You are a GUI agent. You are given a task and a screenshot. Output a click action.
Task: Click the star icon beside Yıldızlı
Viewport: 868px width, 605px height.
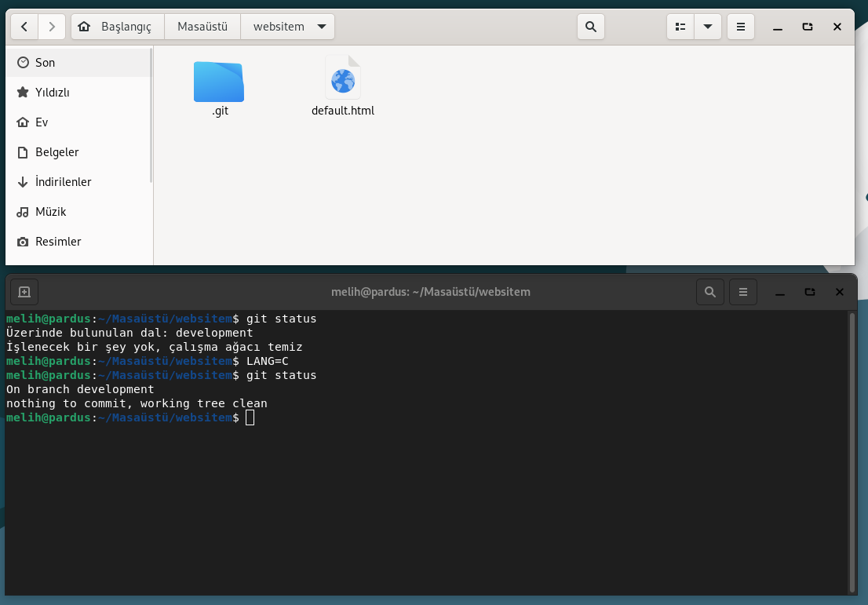tap(23, 93)
